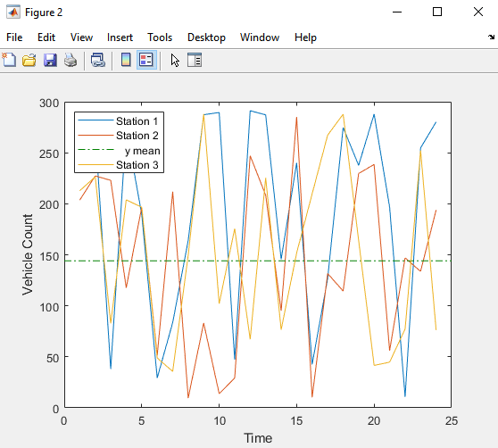Open the Edit menu

click(x=46, y=37)
